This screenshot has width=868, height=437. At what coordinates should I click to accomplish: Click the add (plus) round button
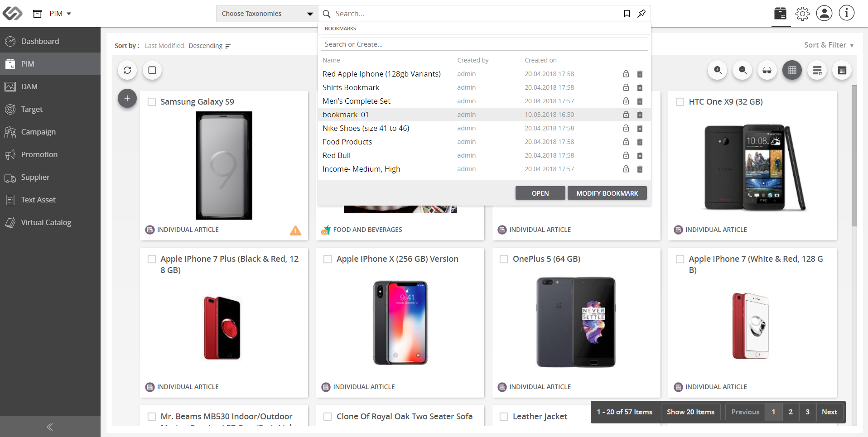coord(127,98)
